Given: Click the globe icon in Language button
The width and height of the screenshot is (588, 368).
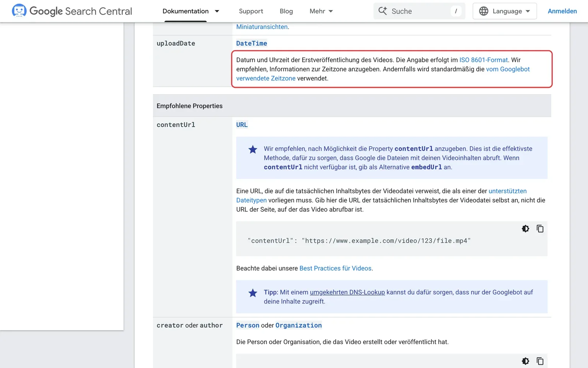Looking at the screenshot, I should tap(484, 11).
